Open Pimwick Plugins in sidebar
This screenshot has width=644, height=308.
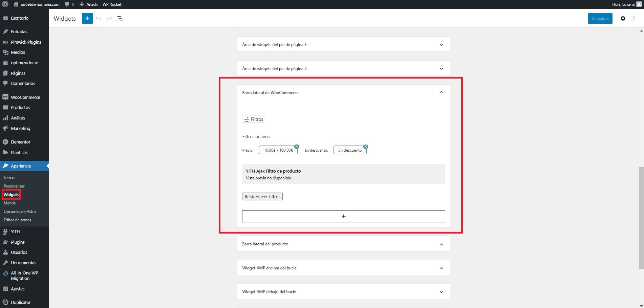tap(26, 42)
